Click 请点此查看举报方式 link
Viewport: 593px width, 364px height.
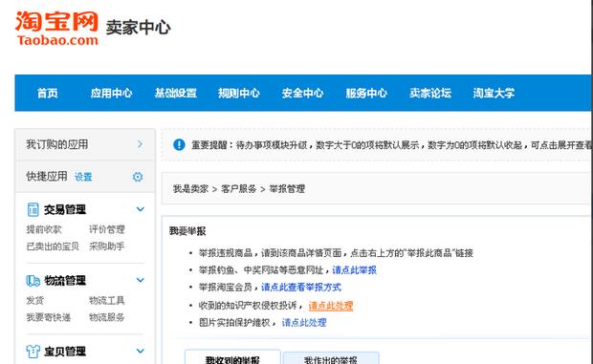point(301,288)
